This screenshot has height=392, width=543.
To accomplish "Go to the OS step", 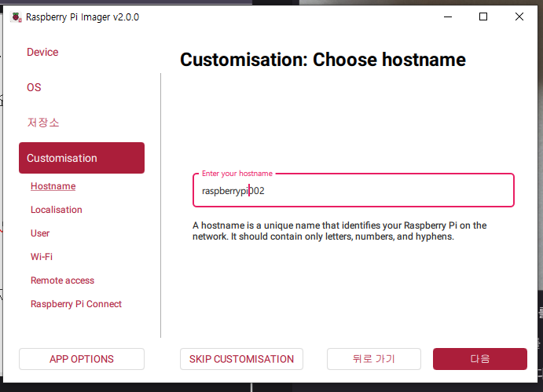I will (34, 87).
